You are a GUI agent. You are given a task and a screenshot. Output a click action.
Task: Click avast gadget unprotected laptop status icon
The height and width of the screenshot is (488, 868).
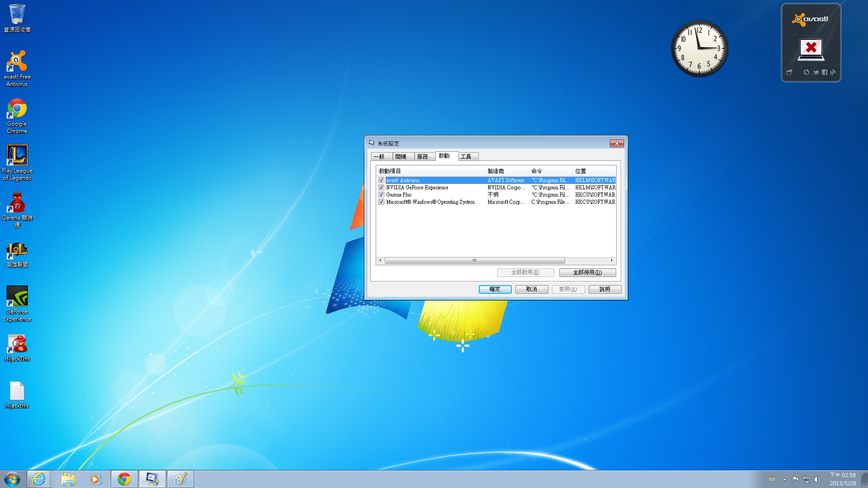tap(811, 50)
